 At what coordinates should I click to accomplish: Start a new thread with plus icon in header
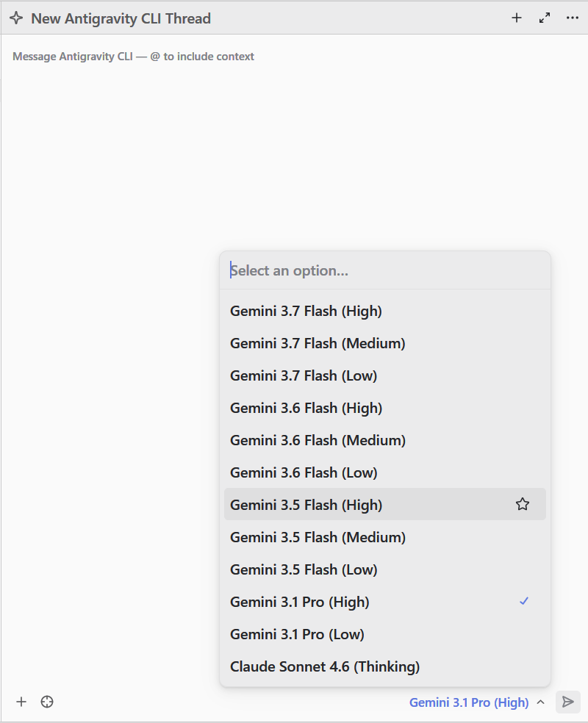point(517,18)
